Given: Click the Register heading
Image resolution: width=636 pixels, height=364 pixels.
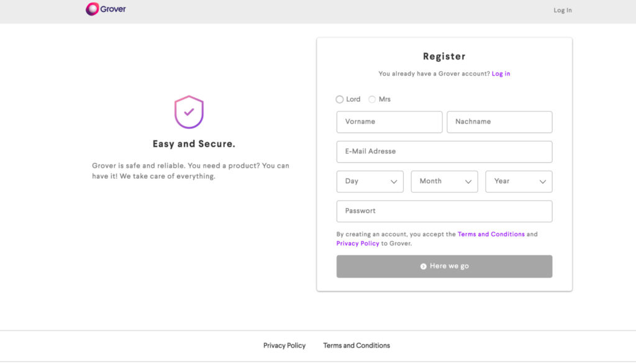Looking at the screenshot, I should pos(444,57).
